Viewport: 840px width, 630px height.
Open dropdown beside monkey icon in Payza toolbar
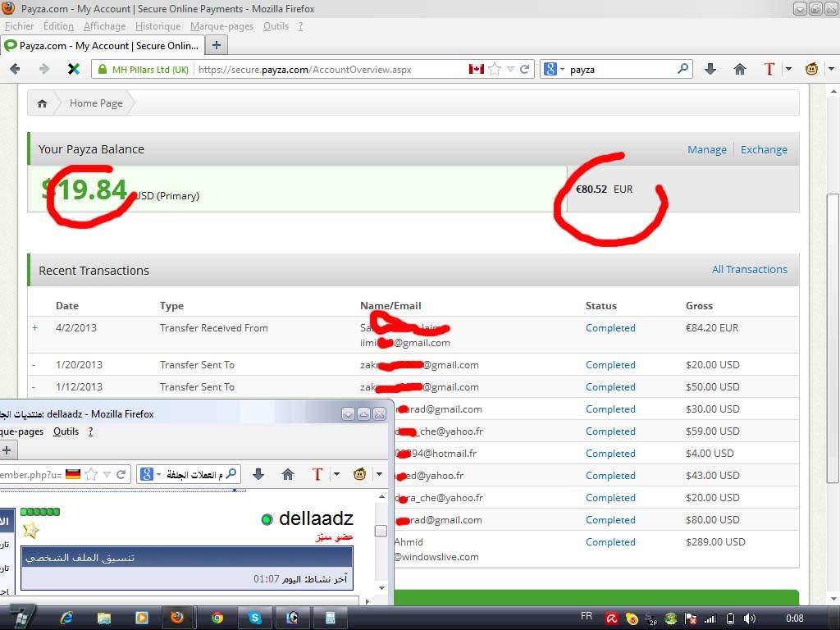(x=831, y=69)
